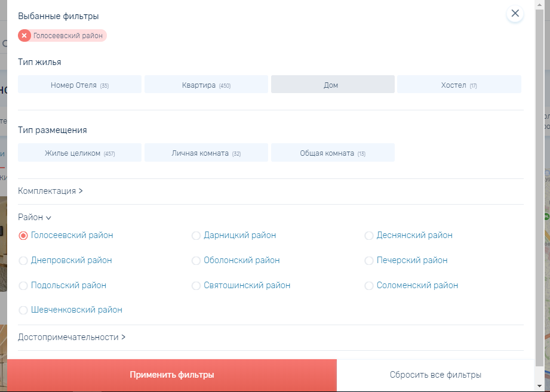Select Святошинский район radio button
Viewport: 550px width, 392px height.
(196, 286)
